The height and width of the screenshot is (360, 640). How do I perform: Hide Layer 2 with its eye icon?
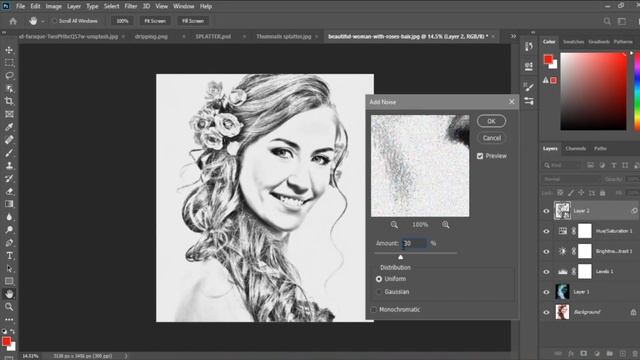(x=547, y=211)
